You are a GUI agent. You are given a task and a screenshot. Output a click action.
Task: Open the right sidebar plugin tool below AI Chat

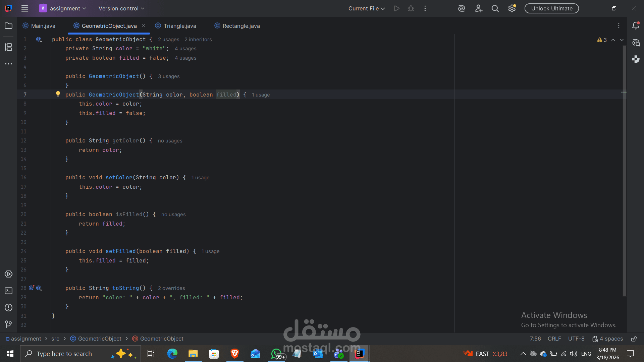(x=636, y=59)
